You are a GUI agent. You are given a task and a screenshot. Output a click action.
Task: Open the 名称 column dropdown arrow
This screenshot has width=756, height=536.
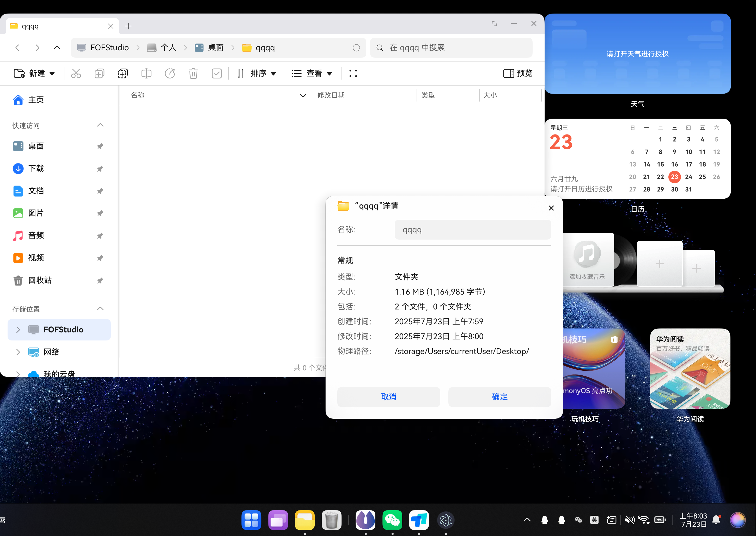[303, 95]
